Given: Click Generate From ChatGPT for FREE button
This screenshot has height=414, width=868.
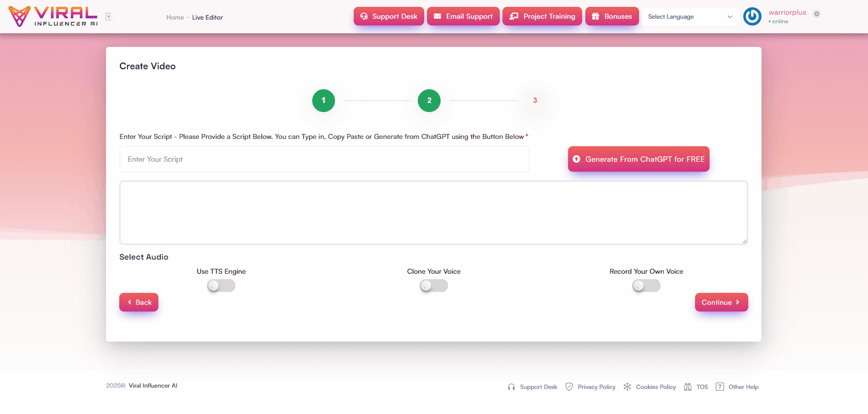Looking at the screenshot, I should tap(639, 159).
